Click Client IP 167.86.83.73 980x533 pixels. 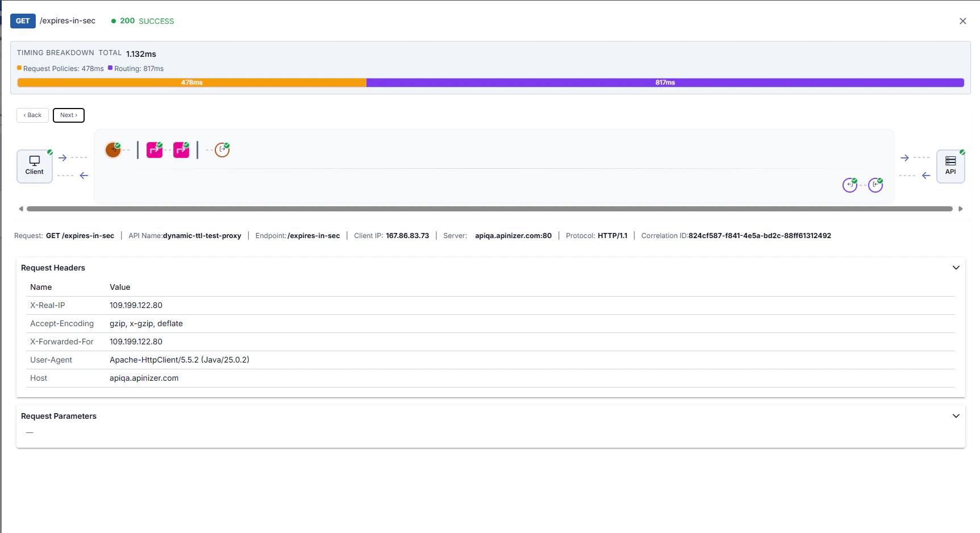[407, 236]
